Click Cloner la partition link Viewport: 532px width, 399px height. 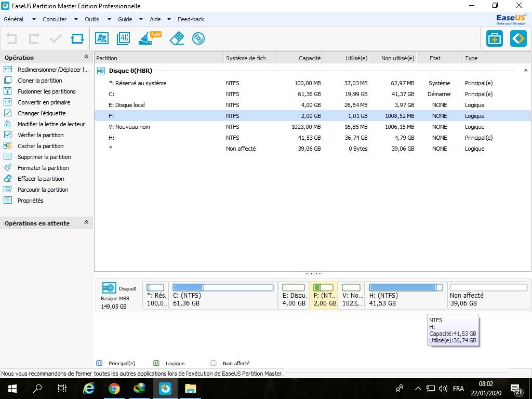pyautogui.click(x=39, y=81)
